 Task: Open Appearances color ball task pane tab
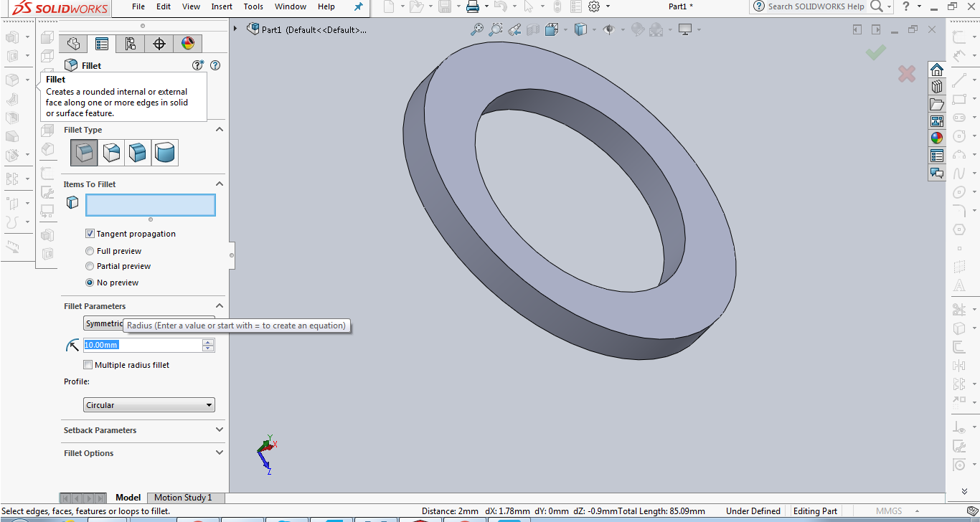coord(936,138)
